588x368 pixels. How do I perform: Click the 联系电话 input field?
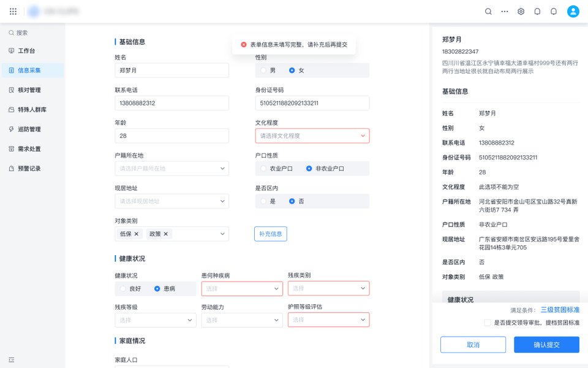pos(171,103)
